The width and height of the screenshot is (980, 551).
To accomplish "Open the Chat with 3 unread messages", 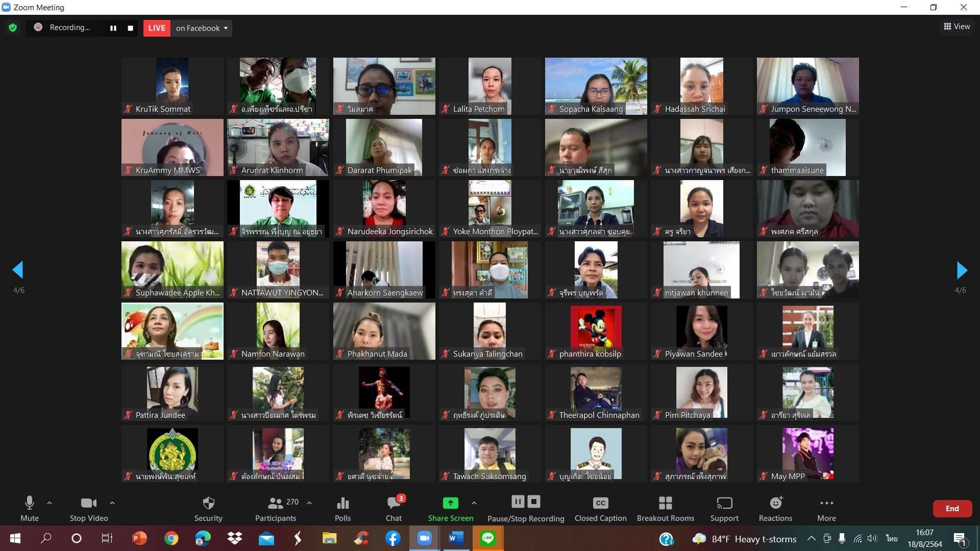I will pos(394,504).
